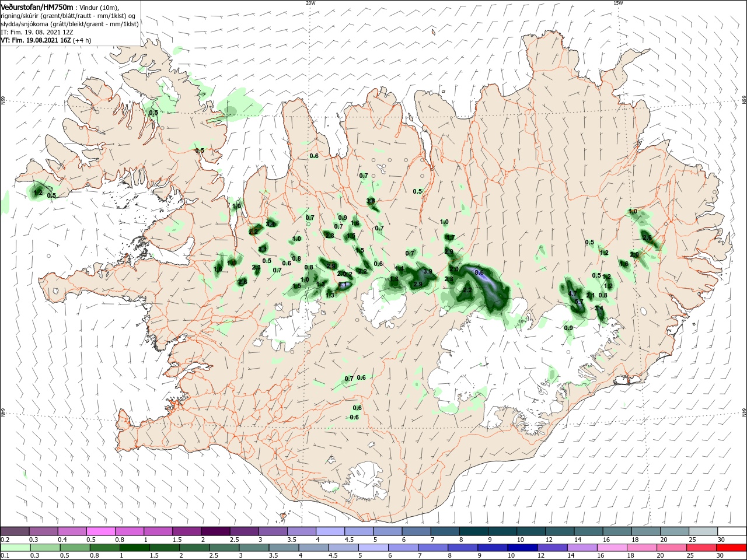Click bottom legend row red swatch after 30
Screen dimensions: 747x560
(x=730, y=548)
